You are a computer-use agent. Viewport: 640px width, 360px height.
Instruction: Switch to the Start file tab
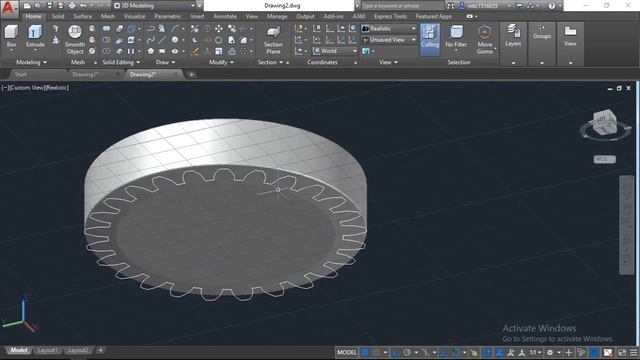pyautogui.click(x=20, y=74)
